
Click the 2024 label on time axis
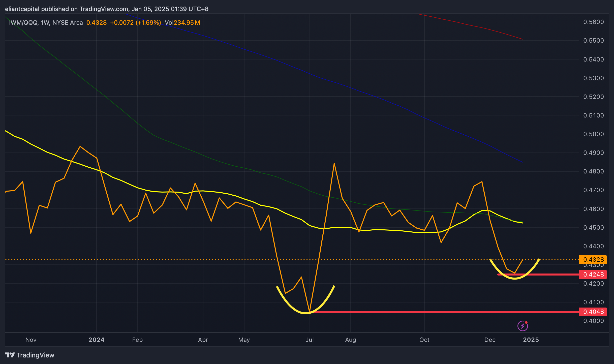coord(96,340)
